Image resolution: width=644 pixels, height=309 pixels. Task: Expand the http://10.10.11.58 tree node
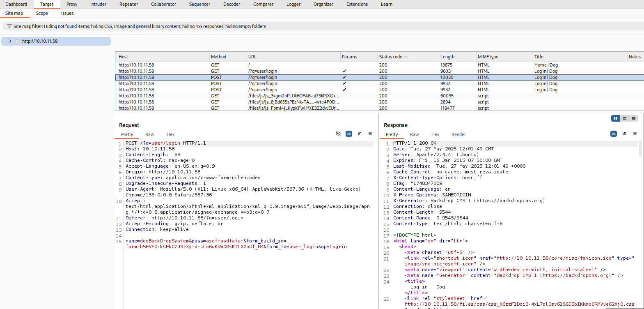[x=10, y=42]
